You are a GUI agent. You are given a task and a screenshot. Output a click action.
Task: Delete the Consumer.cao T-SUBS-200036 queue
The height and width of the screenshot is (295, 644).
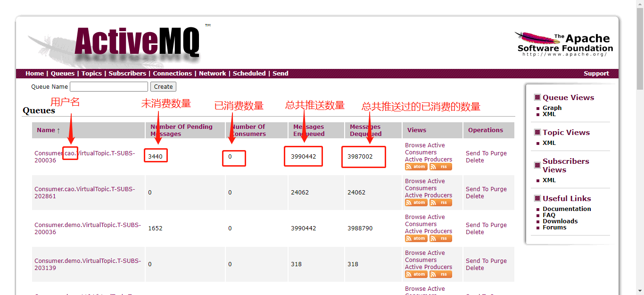point(475,160)
